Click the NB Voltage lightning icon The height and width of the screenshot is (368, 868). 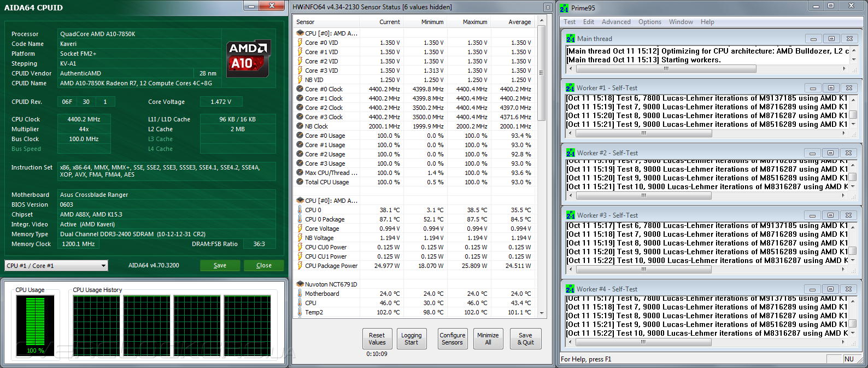300,238
